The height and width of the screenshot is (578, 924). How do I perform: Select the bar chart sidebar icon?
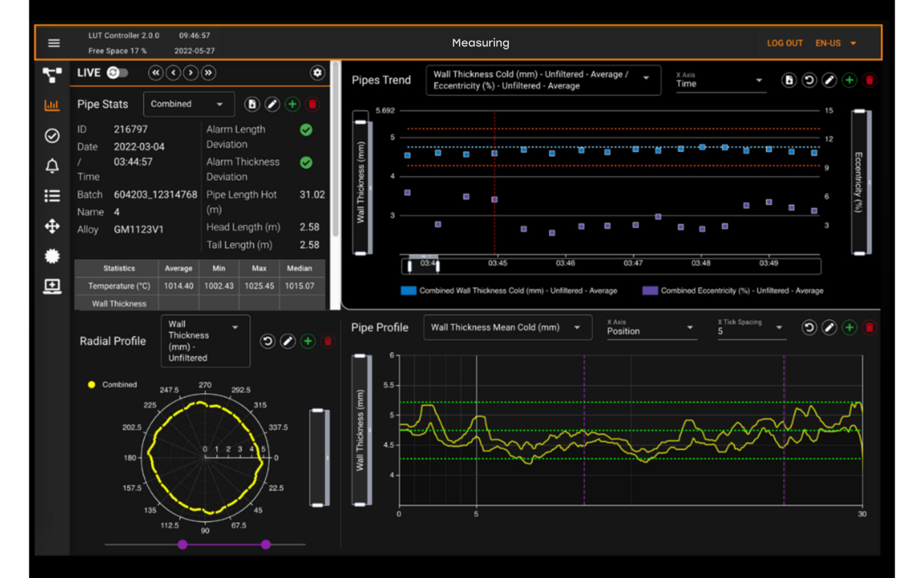click(x=52, y=106)
